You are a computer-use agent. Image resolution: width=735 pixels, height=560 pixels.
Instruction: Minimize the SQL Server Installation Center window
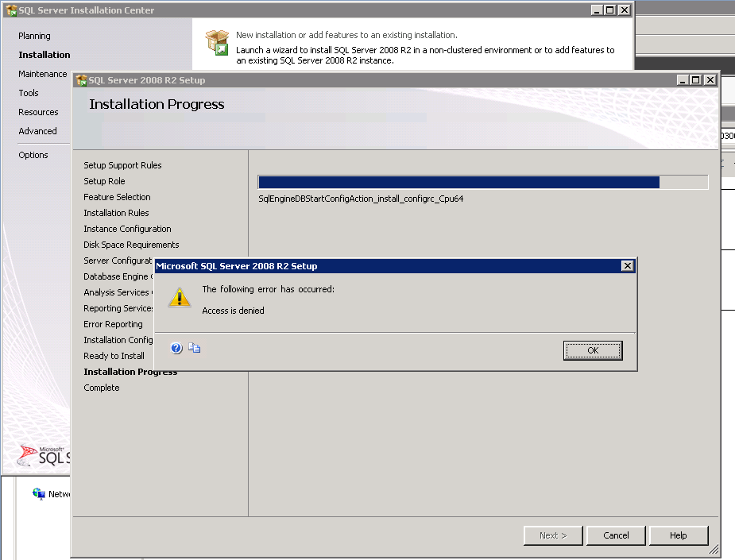[x=597, y=10]
